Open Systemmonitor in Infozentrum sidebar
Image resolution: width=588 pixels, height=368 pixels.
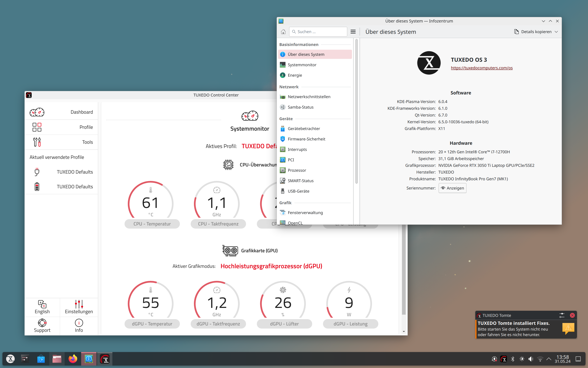(315, 65)
